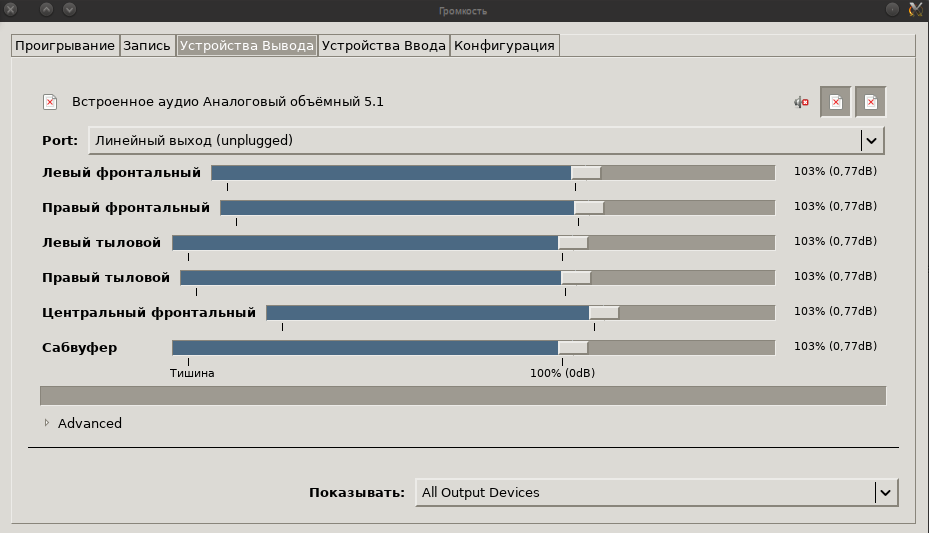Screen dimensions: 929x533
Task: Click the 100% (0dB) scale mark label
Action: pos(562,373)
